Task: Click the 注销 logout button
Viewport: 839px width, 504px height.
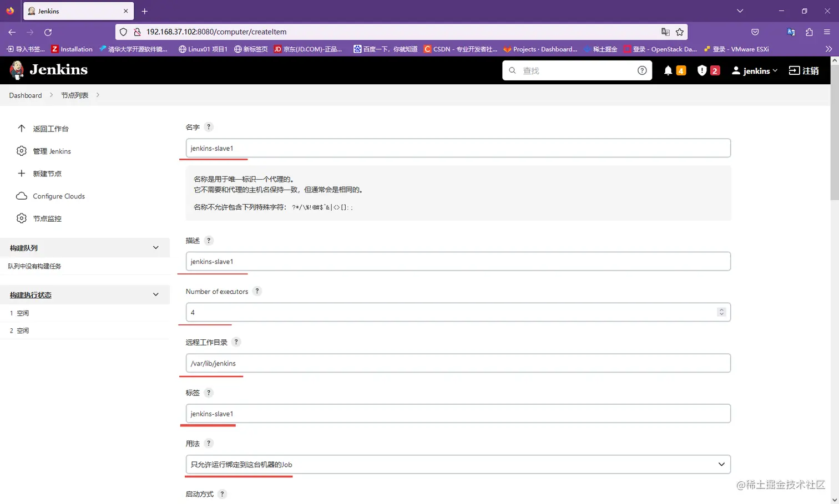Action: tap(804, 70)
